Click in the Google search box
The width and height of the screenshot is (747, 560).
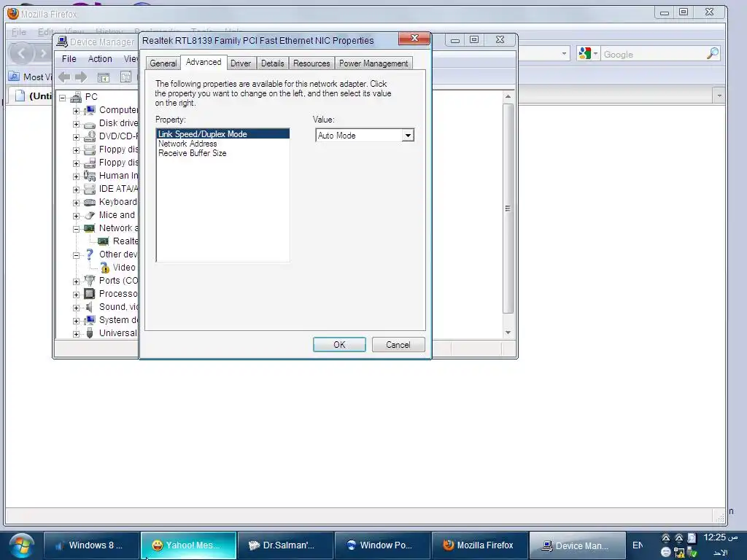(653, 54)
